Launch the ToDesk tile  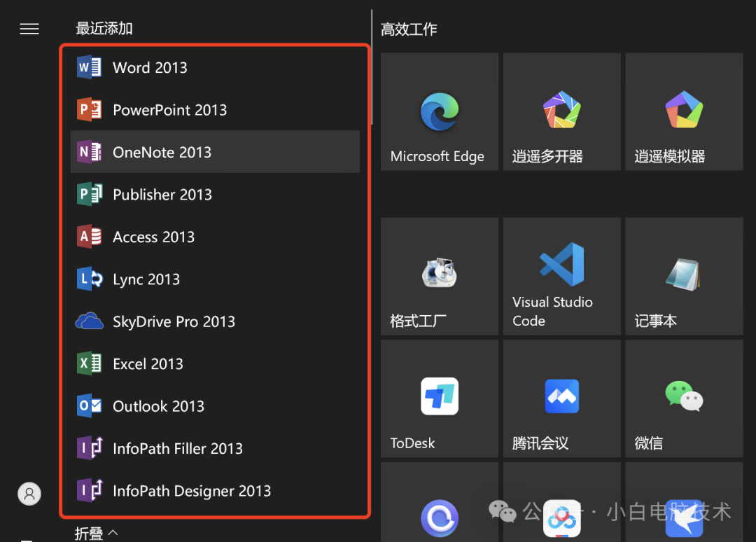[x=439, y=398]
